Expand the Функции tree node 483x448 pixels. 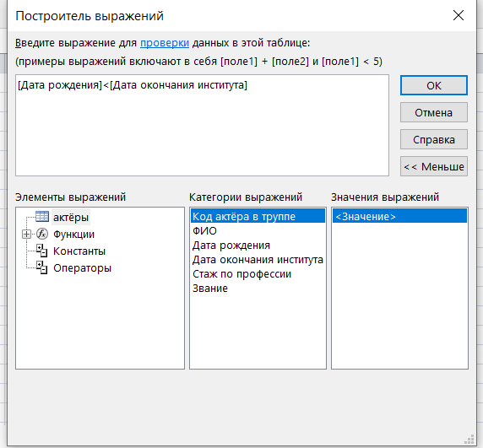tap(26, 235)
